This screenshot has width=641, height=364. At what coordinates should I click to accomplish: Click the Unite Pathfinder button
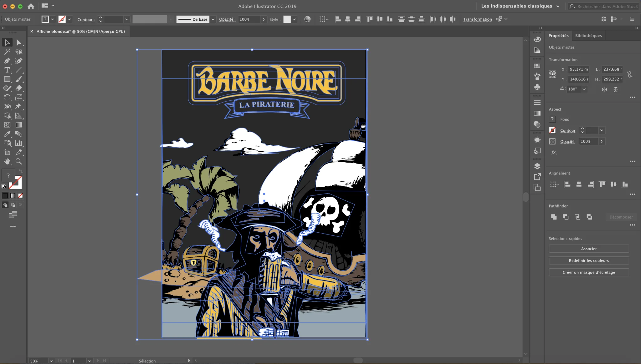tap(554, 217)
